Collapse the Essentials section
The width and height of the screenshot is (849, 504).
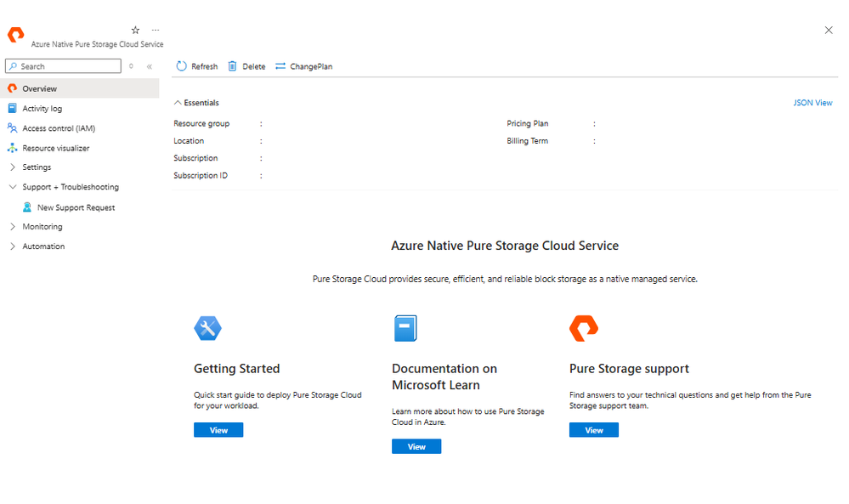point(195,102)
